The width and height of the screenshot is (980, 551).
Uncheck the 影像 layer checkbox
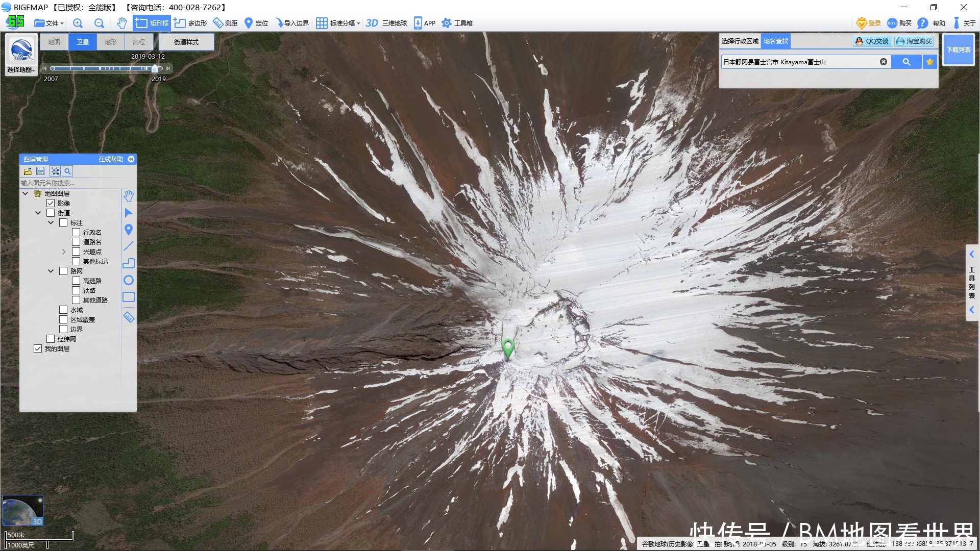pos(51,203)
